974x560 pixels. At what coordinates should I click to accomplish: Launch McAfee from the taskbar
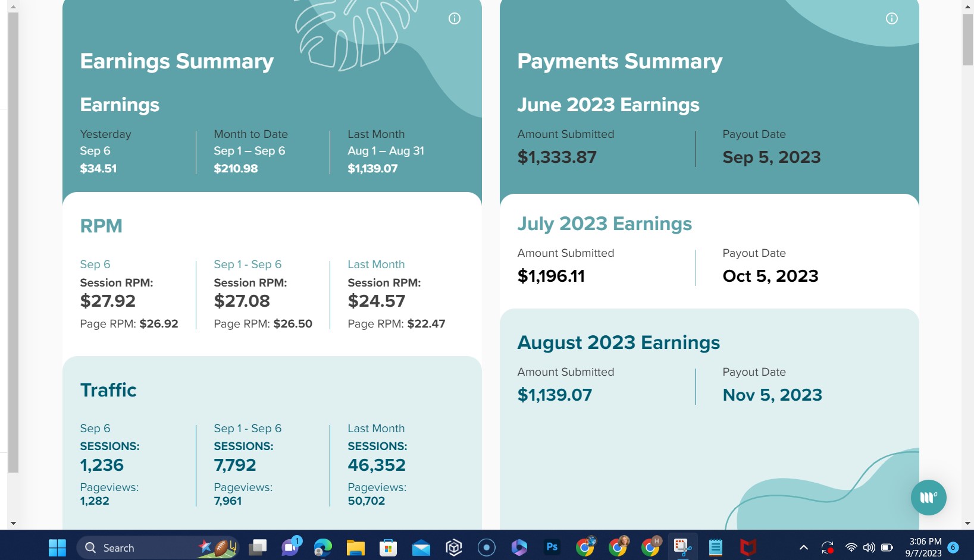[x=748, y=548]
